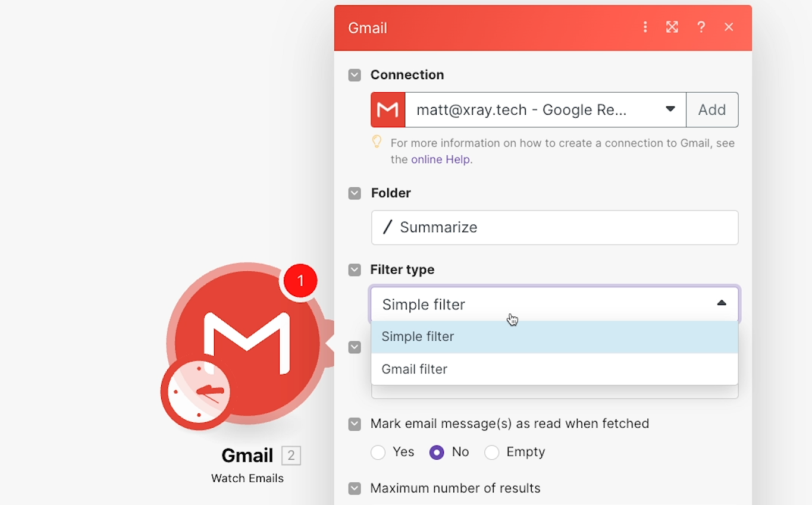Toggle the Folder field checkbox
Screen dimensions: 812x505
pyautogui.click(x=355, y=193)
